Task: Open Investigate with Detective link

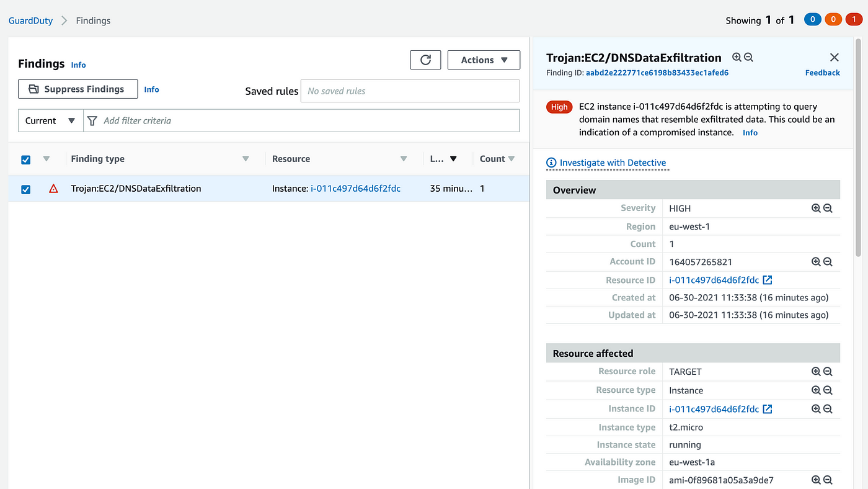Action: (613, 163)
